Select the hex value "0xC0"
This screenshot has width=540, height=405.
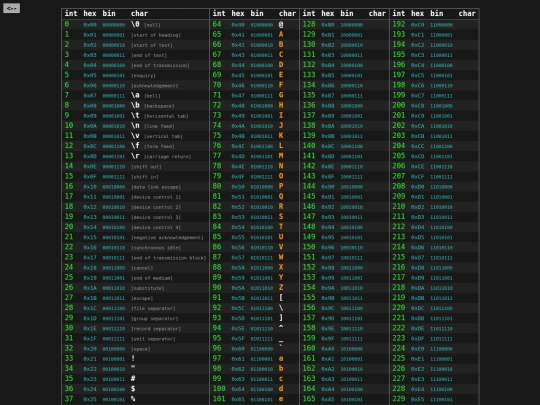[417, 25]
